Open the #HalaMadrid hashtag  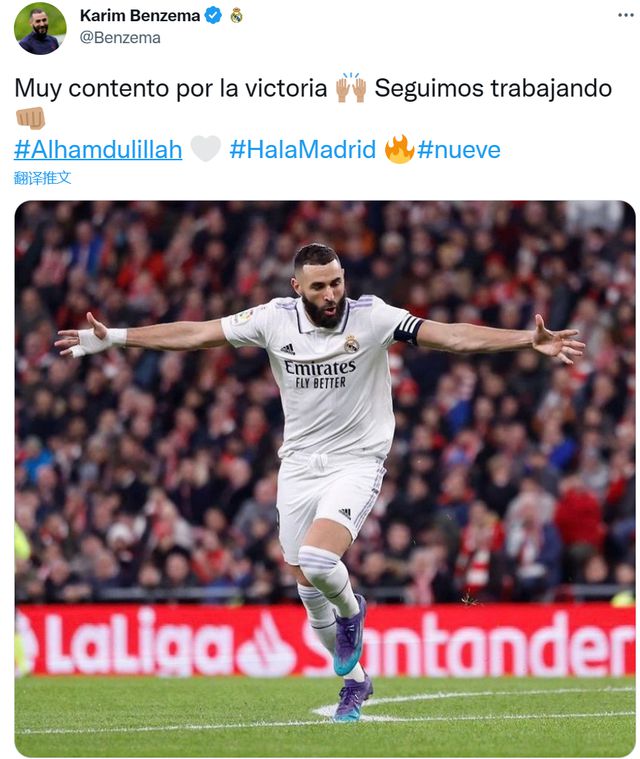303,149
